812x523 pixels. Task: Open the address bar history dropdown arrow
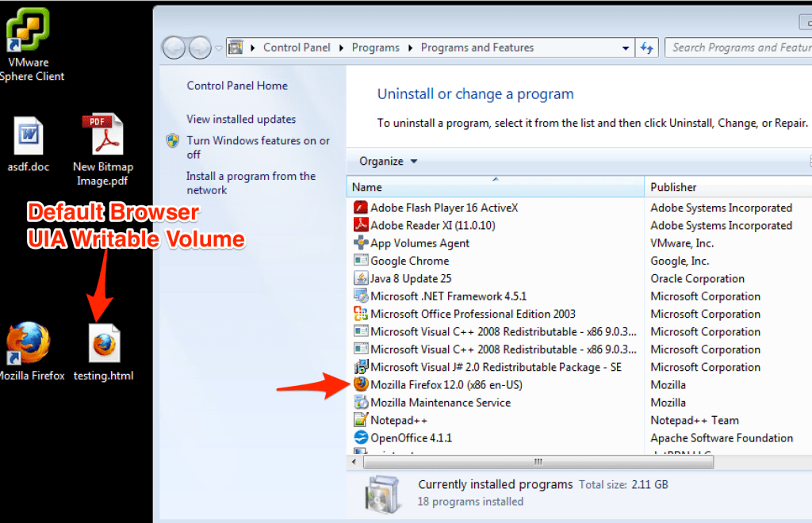click(x=626, y=48)
